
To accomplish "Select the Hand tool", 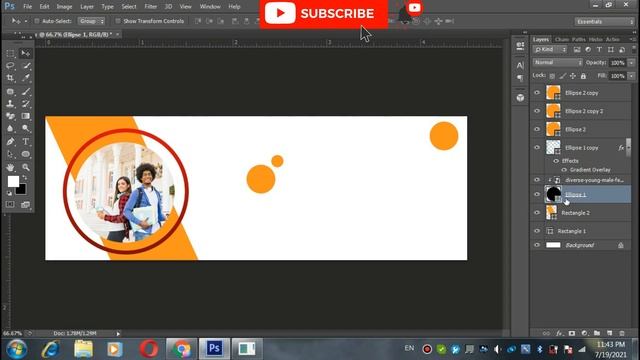I will tap(10, 167).
